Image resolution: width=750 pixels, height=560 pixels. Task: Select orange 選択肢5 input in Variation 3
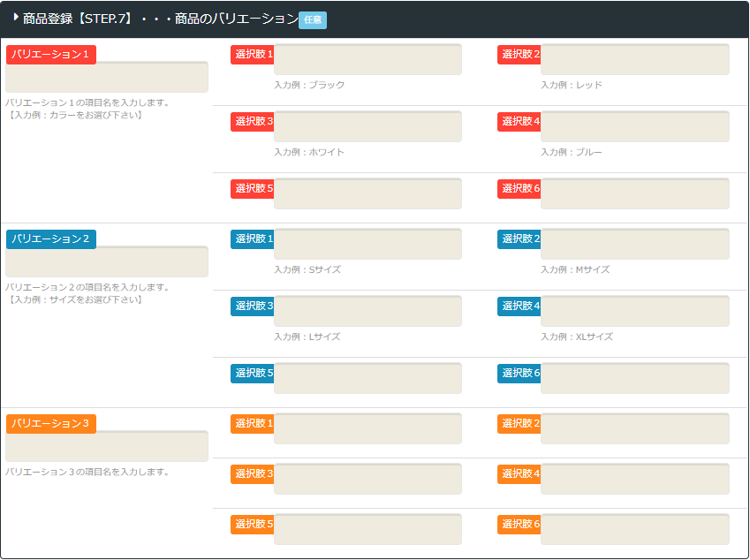tap(367, 530)
